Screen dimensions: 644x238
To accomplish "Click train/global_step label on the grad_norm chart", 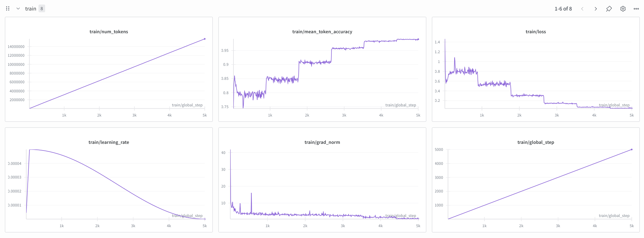I will pos(400,216).
